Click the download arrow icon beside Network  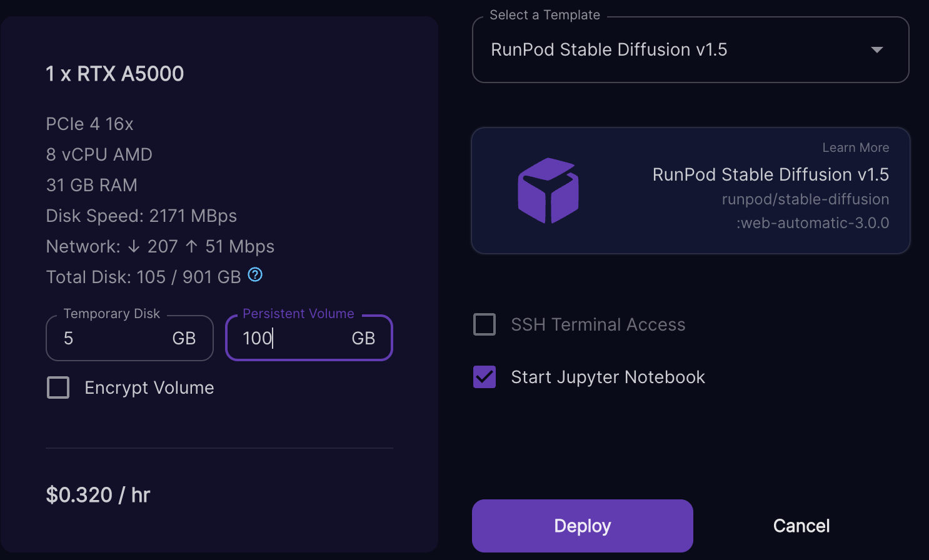click(134, 247)
